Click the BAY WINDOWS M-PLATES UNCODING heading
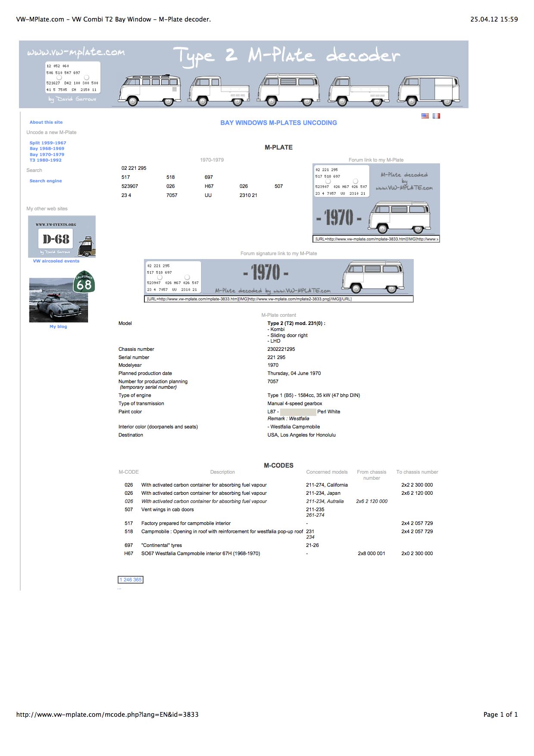The width and height of the screenshot is (534, 756). click(279, 123)
